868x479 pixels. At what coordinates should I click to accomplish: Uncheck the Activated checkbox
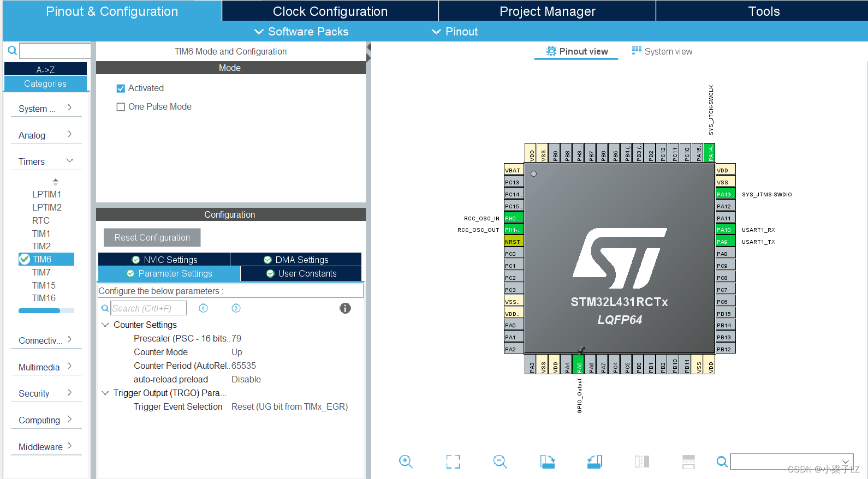[121, 88]
